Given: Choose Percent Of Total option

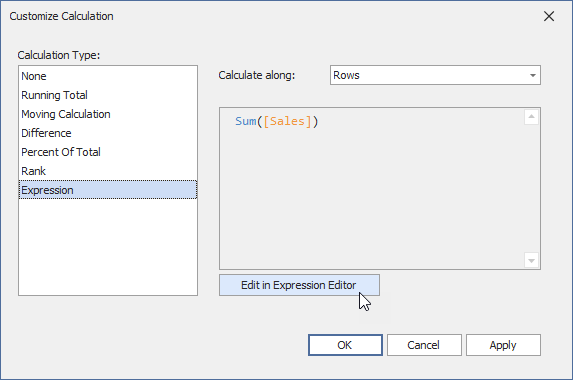Looking at the screenshot, I should 108,152.
